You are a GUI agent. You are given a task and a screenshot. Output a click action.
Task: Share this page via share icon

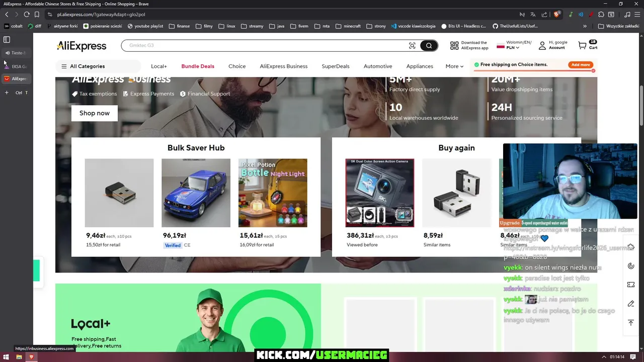click(544, 15)
